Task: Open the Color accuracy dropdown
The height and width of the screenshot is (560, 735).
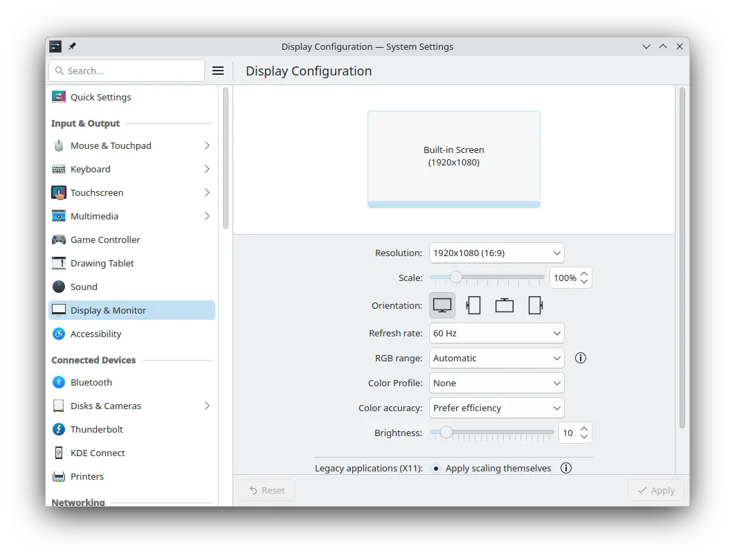Action: (496, 408)
